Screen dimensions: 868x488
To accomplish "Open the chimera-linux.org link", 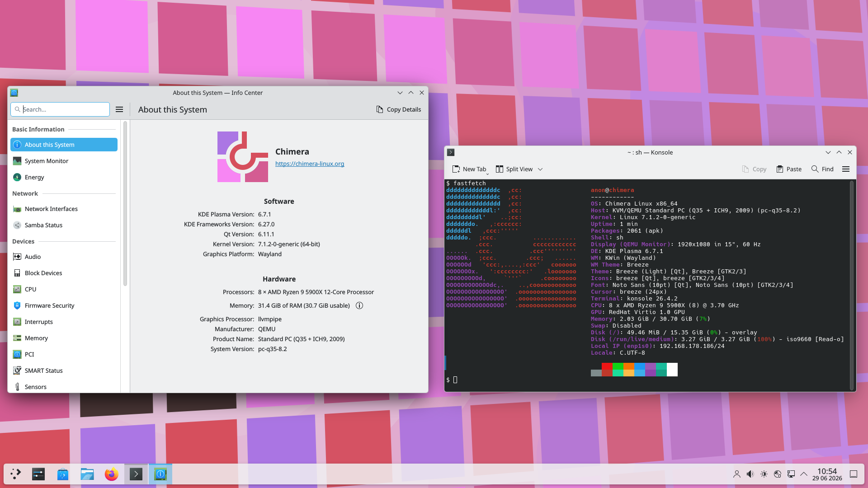I will click(310, 164).
